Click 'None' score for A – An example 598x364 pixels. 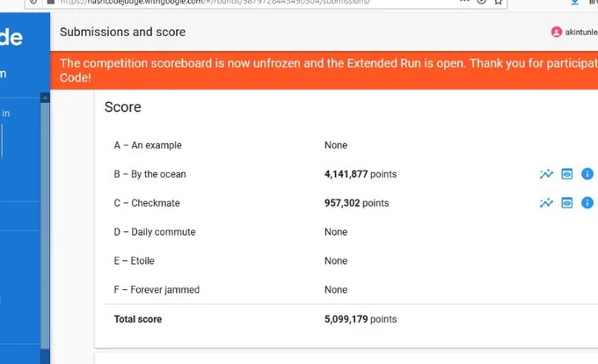[336, 145]
